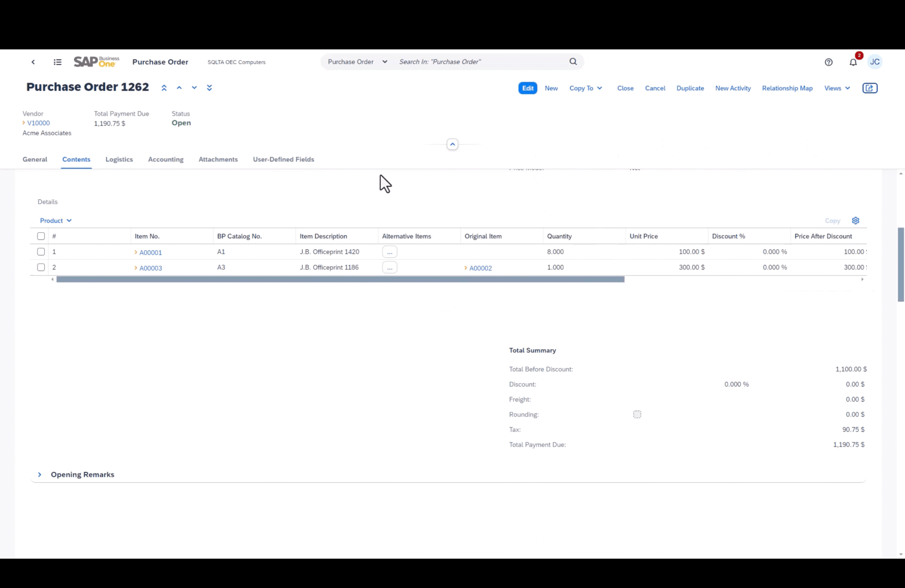Open alternative items for J.B. Officeprint 1186
The height and width of the screenshot is (588, 905).
pyautogui.click(x=389, y=267)
